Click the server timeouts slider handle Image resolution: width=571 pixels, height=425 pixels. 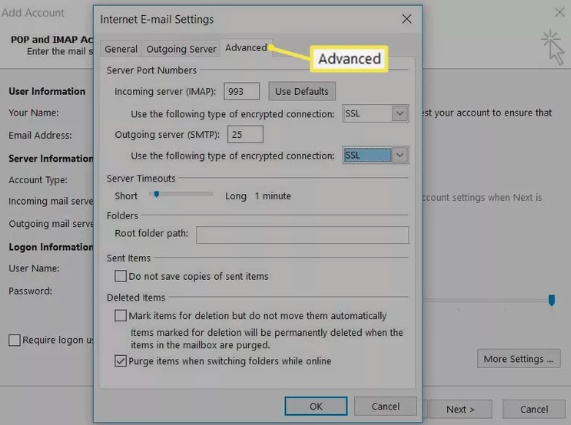[156, 194]
